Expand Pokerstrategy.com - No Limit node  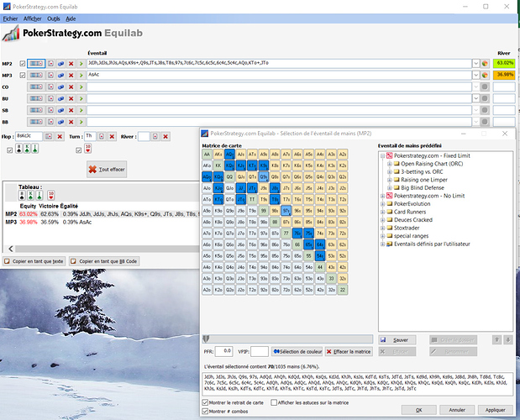click(382, 196)
